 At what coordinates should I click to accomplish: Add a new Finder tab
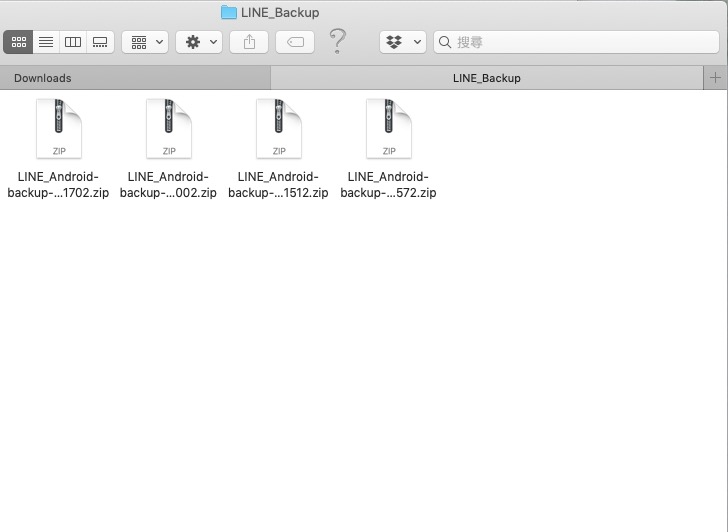pyautogui.click(x=715, y=78)
